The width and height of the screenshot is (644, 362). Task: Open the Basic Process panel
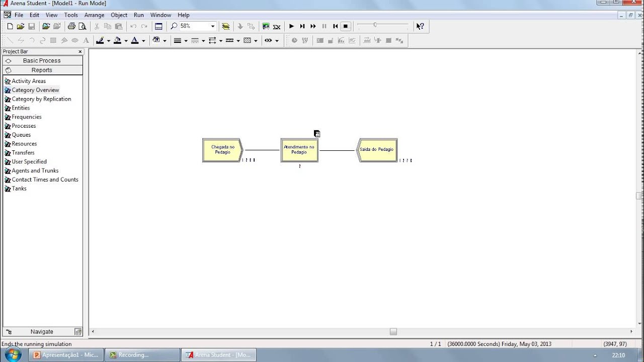click(42, 60)
